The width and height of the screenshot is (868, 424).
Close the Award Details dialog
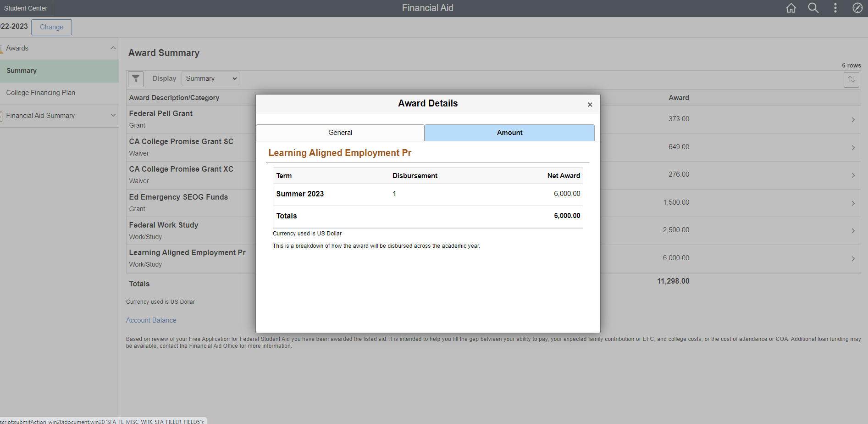590,105
